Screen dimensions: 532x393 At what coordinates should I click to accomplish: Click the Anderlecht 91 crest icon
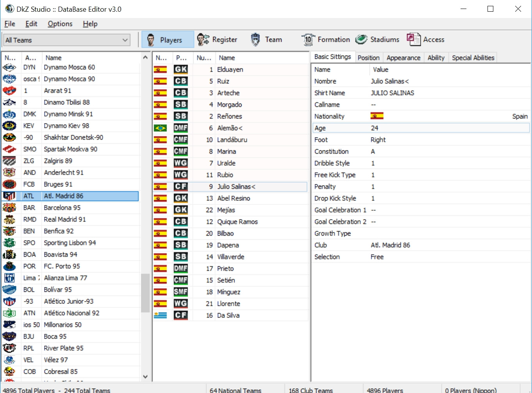point(9,172)
